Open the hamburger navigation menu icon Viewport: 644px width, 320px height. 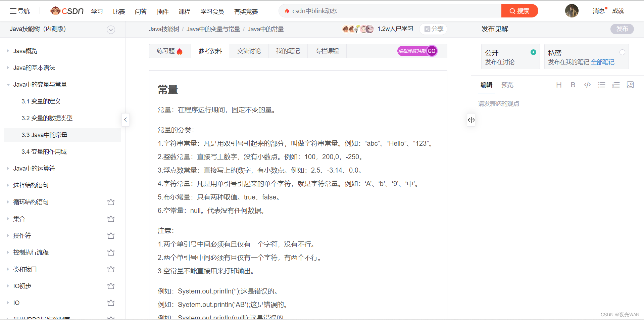pyautogui.click(x=13, y=11)
